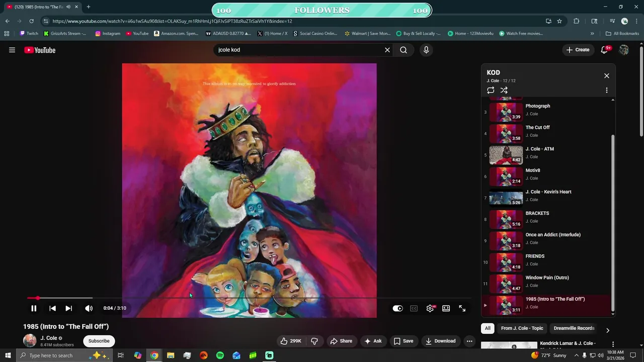Toggle shuffle for the KOD playlist
644x362 pixels.
pyautogui.click(x=504, y=90)
